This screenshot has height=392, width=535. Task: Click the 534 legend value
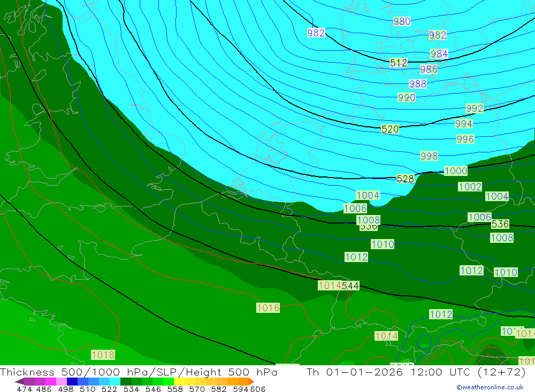tap(131, 389)
